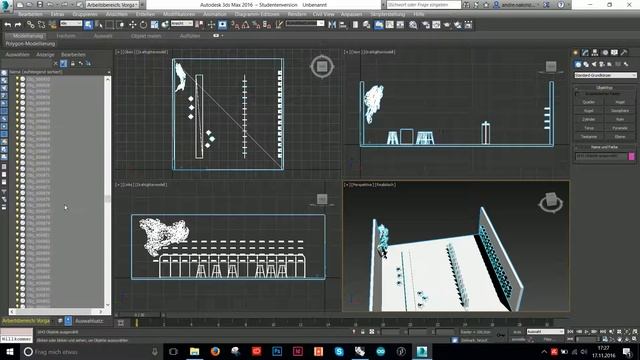Switch to the Modify command panel
This screenshot has width=640, height=360.
(585, 52)
